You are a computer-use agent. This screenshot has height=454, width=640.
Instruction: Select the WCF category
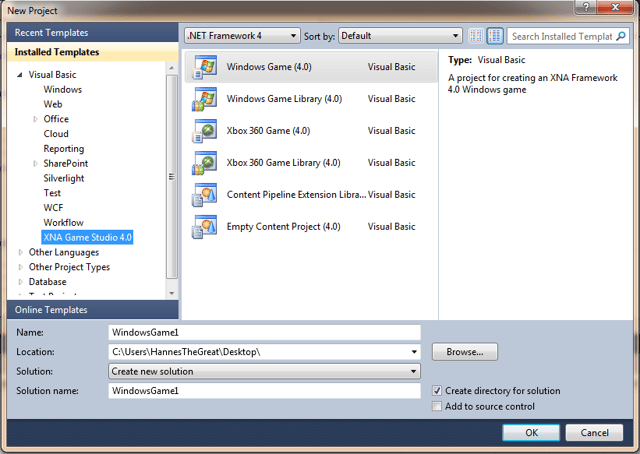point(53,208)
